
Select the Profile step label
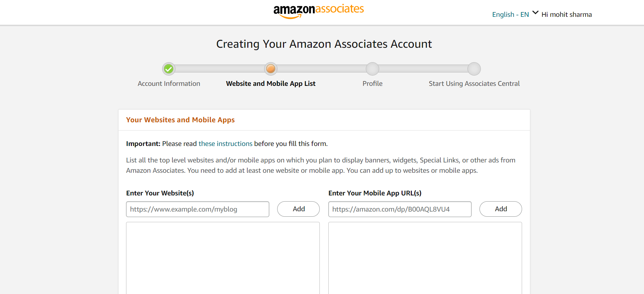[x=372, y=83]
